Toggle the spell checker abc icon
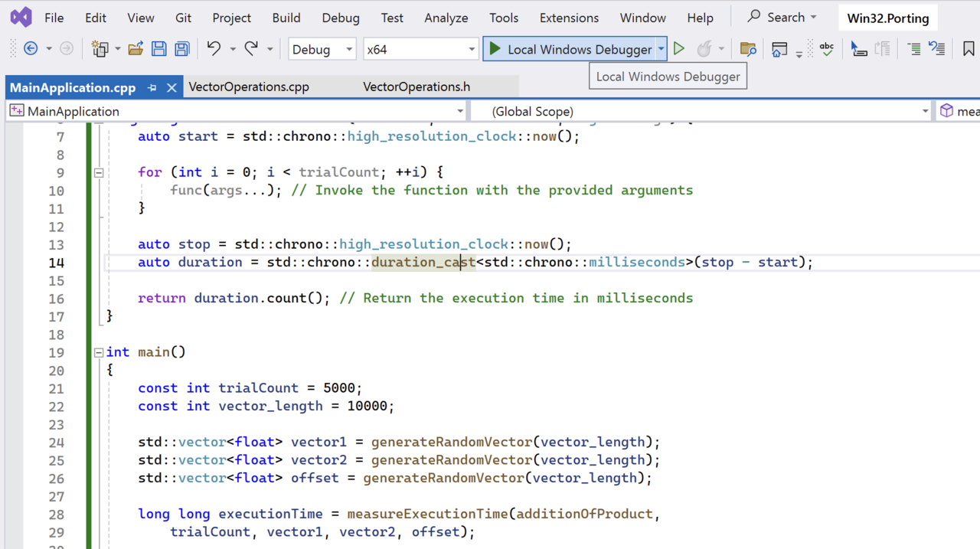Image resolution: width=980 pixels, height=549 pixels. tap(827, 49)
